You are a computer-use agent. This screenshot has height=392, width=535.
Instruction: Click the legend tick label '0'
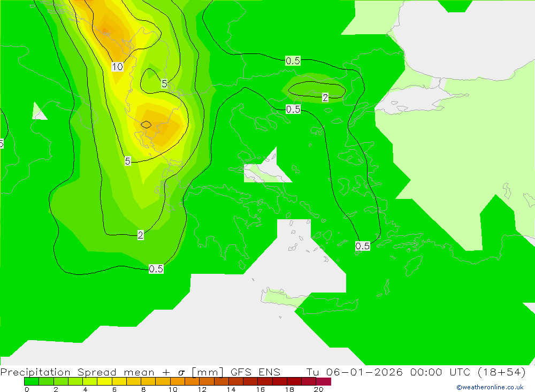point(27,389)
